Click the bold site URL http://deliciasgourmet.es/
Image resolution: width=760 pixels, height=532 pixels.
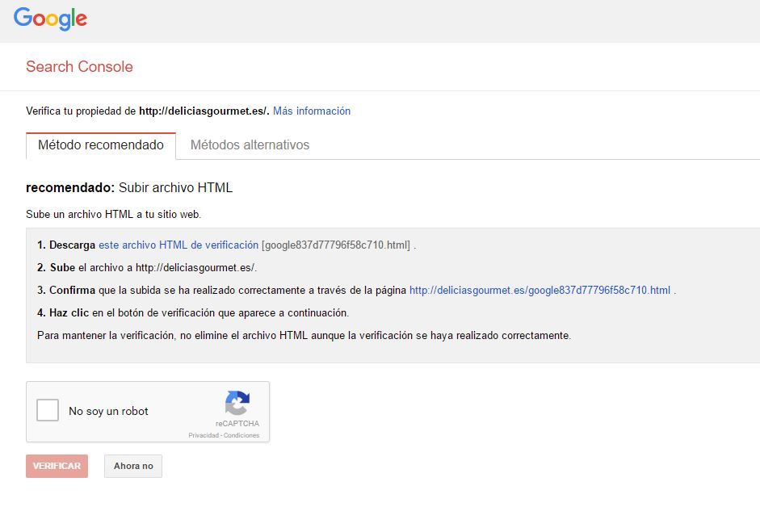point(204,111)
